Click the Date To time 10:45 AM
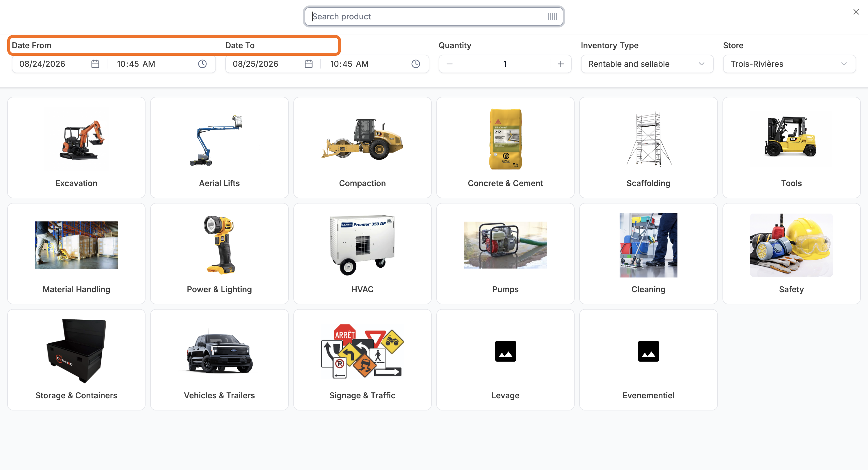Image resolution: width=868 pixels, height=470 pixels. coord(349,64)
